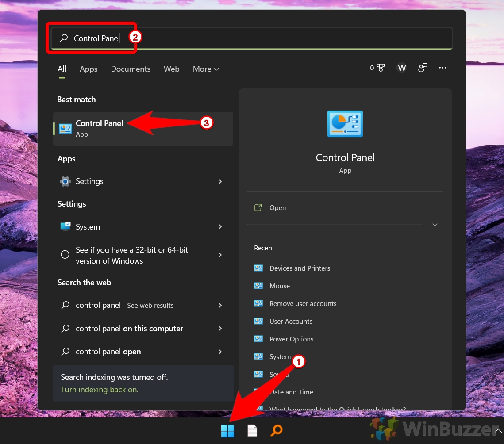The height and width of the screenshot is (444, 504).
Task: Click the info icon beside 32-bit or 64-bit
Action: [65, 255]
